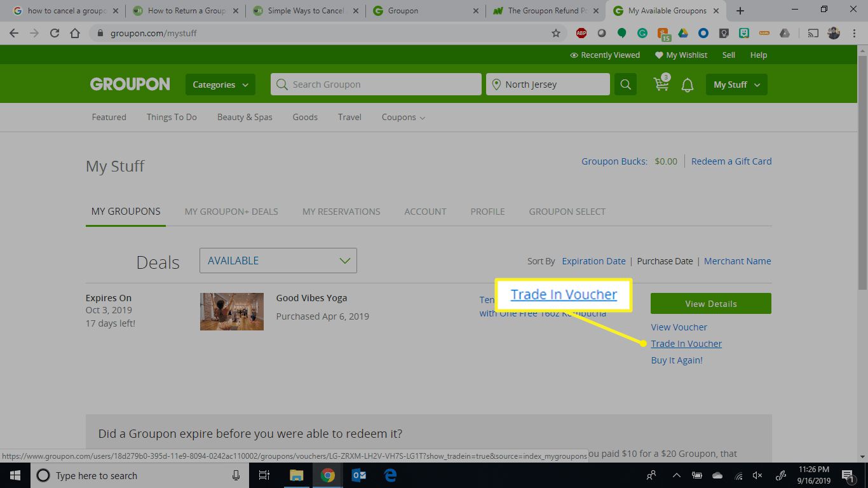Click the browser home icon
This screenshot has width=868, height=488.
[75, 33]
